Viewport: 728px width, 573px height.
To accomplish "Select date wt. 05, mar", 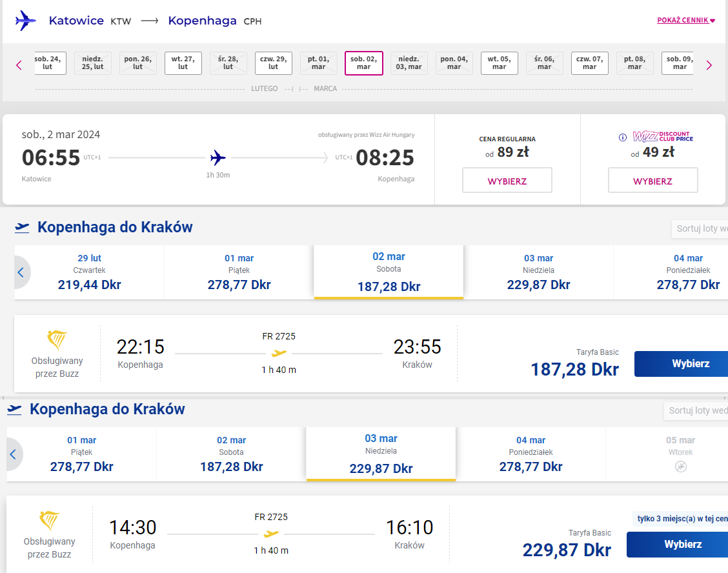I will [x=499, y=63].
